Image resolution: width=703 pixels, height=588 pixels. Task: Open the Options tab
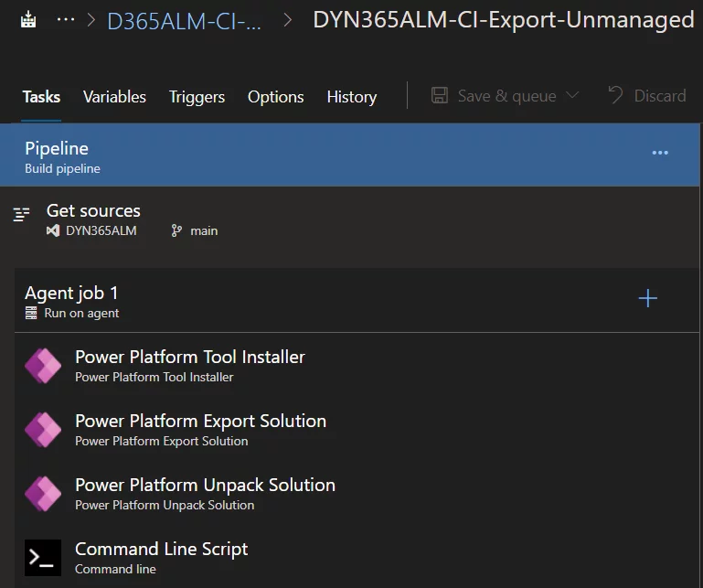[x=276, y=97]
